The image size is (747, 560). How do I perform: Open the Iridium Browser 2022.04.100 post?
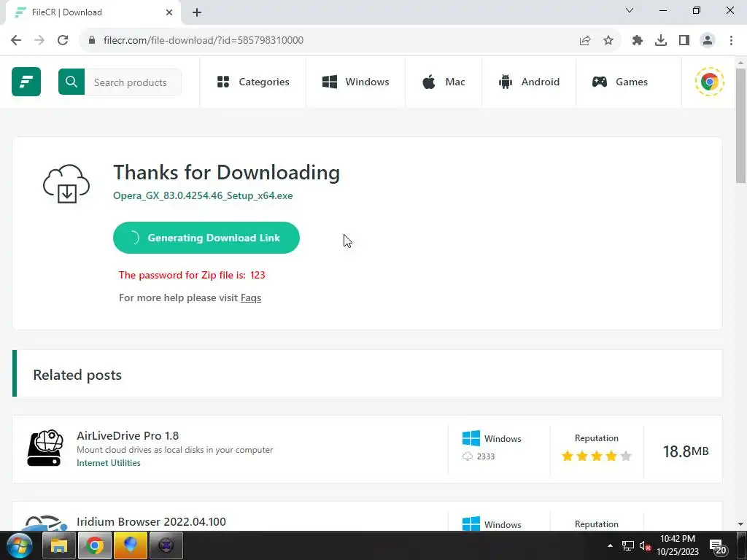pyautogui.click(x=151, y=522)
